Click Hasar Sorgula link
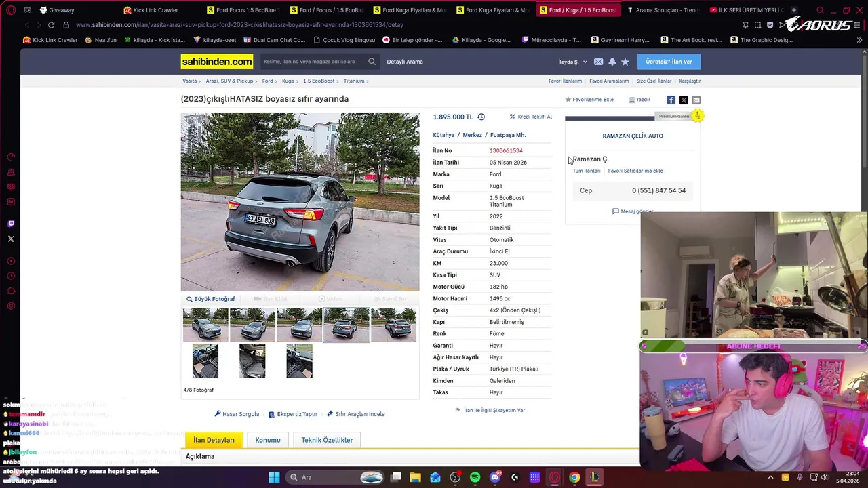 click(x=237, y=414)
